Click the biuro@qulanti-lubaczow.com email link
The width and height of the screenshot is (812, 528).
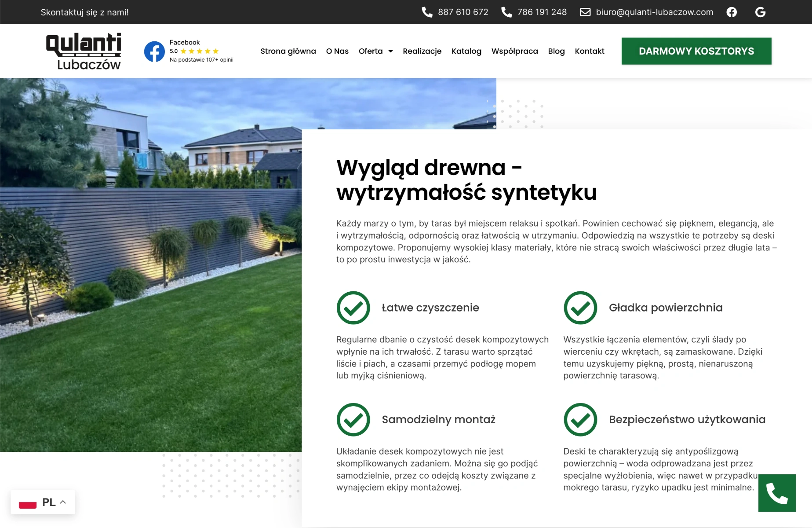point(654,12)
